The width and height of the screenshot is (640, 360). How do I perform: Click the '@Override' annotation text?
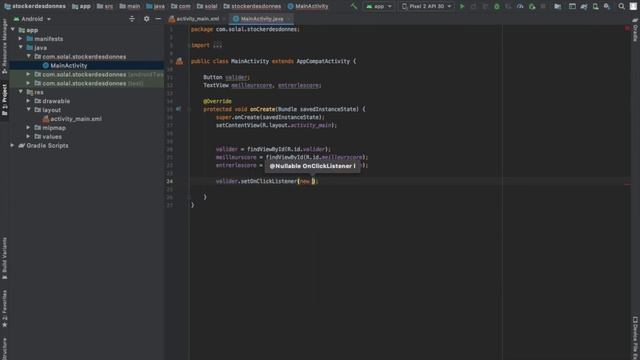218,101
